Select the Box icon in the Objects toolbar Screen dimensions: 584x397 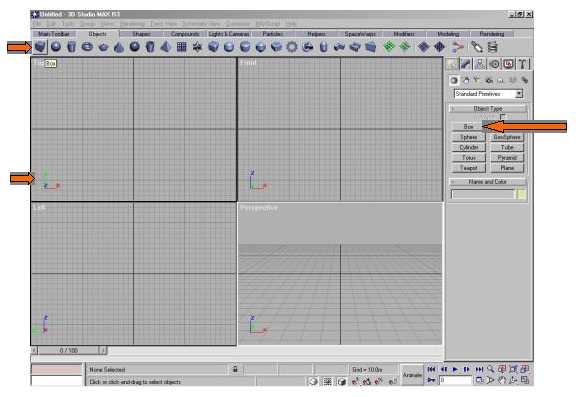point(40,47)
